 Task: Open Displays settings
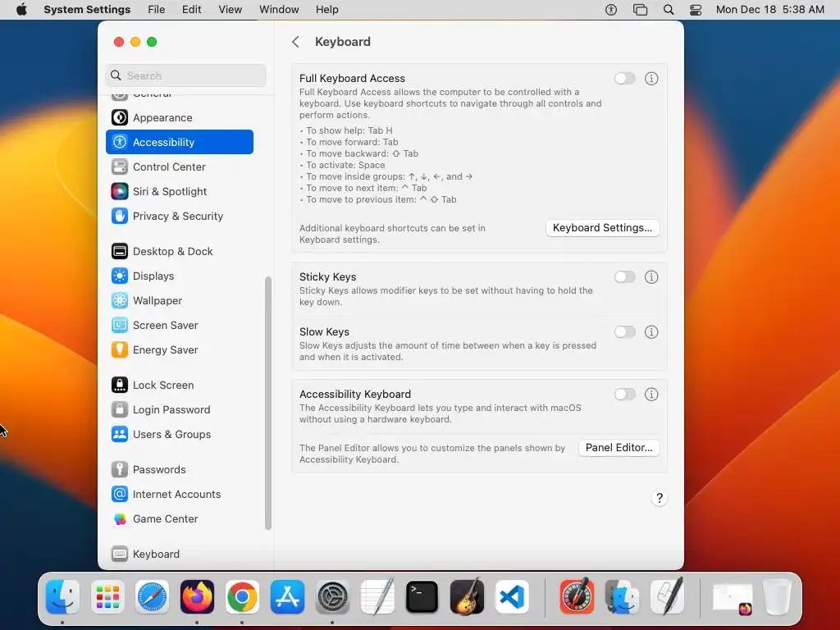pos(180,276)
